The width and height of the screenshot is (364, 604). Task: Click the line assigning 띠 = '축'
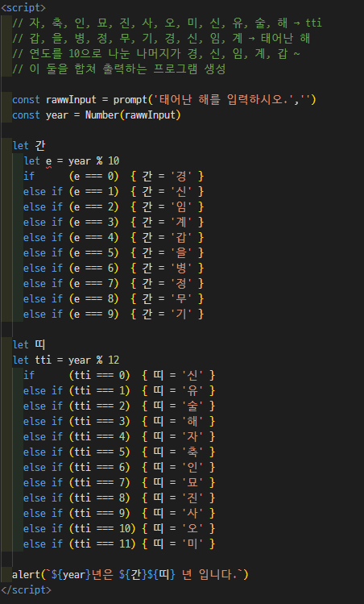pyautogui.click(x=119, y=452)
